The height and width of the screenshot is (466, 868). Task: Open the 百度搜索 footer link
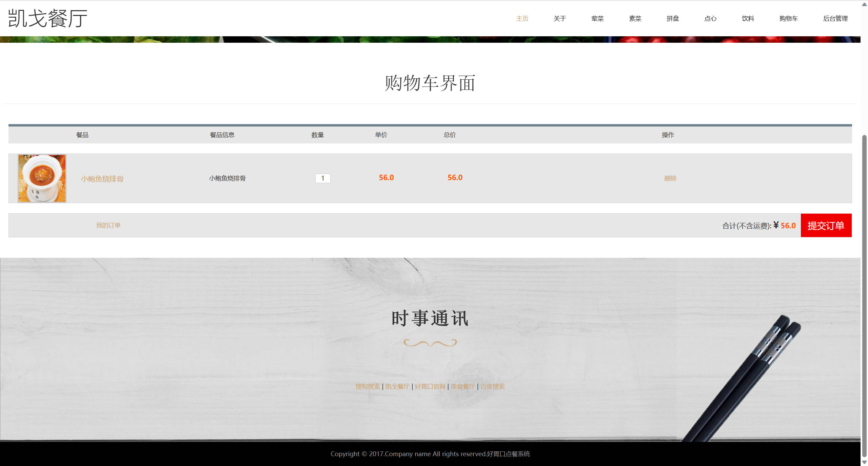pos(492,386)
